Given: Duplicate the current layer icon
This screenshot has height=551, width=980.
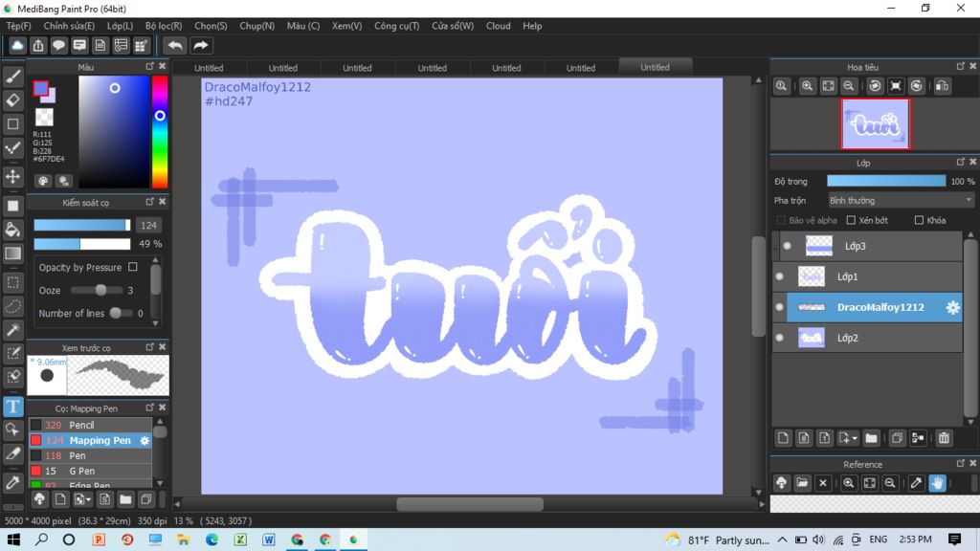Looking at the screenshot, I should click(x=897, y=438).
